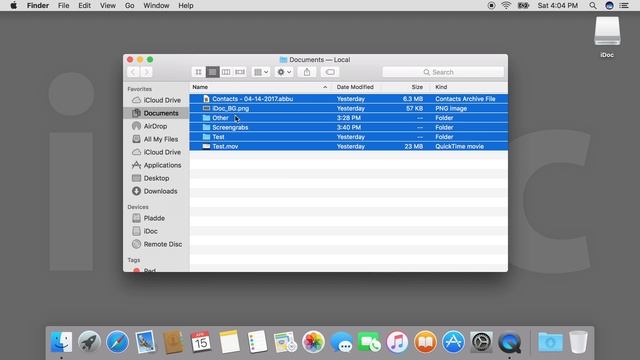Open AirDrop in sidebar
This screenshot has height=360, width=640.
(x=156, y=126)
